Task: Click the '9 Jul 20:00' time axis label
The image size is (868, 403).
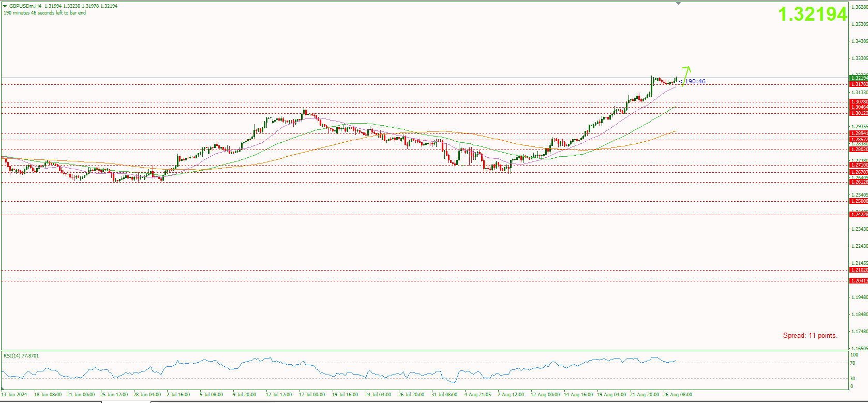Action: pos(245,395)
